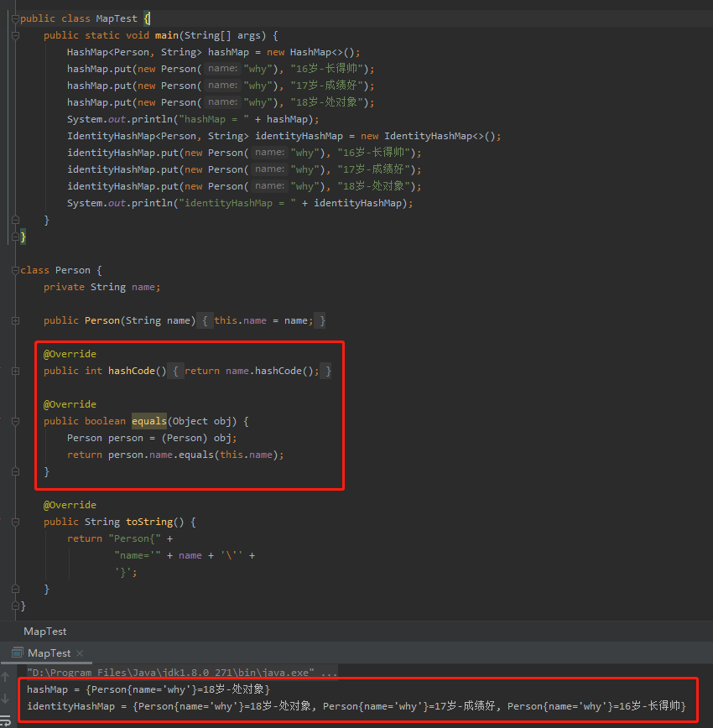Click the "identityHashMap = " string literal
This screenshot has width=713, height=728.
pos(237,203)
